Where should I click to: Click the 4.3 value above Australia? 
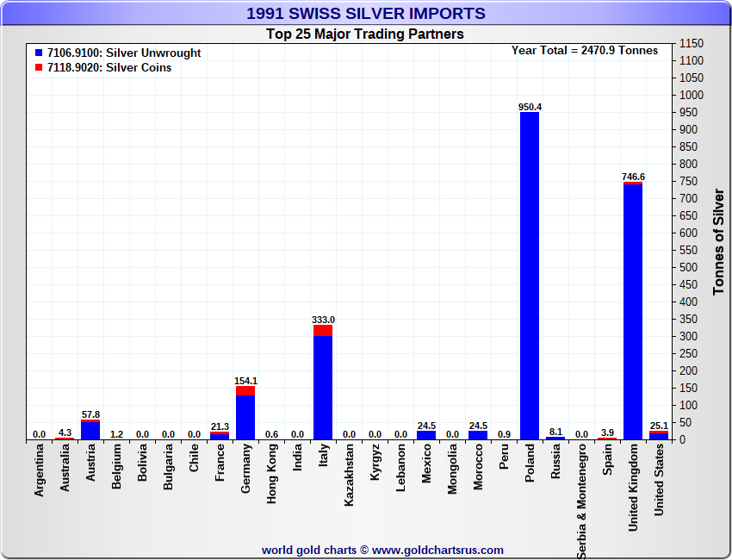(x=65, y=432)
